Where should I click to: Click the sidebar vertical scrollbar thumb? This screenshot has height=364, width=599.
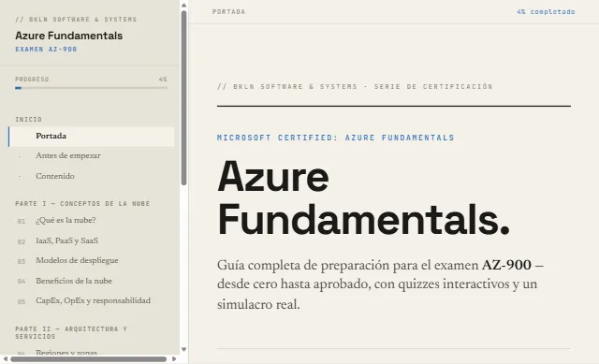[183, 97]
